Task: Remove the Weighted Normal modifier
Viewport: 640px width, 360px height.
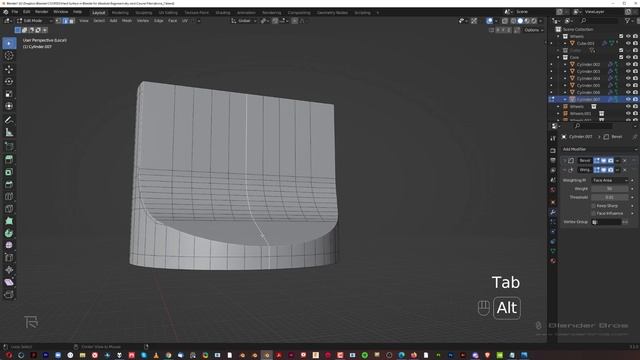Action: [x=625, y=170]
